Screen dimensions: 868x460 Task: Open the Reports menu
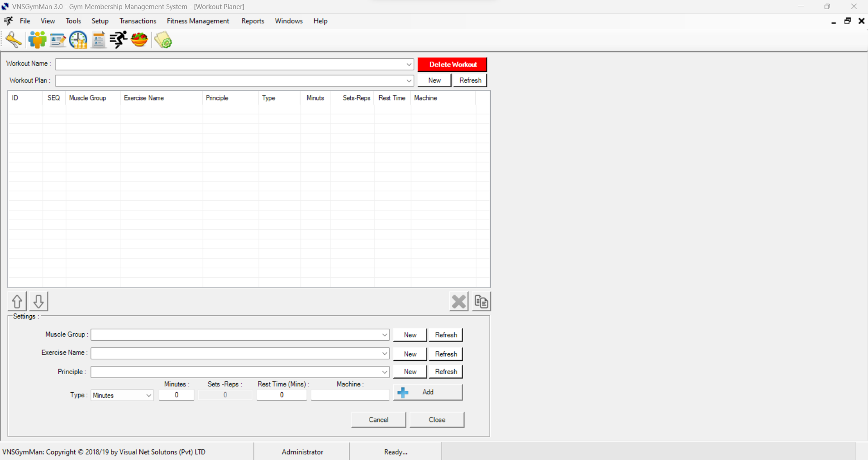253,21
